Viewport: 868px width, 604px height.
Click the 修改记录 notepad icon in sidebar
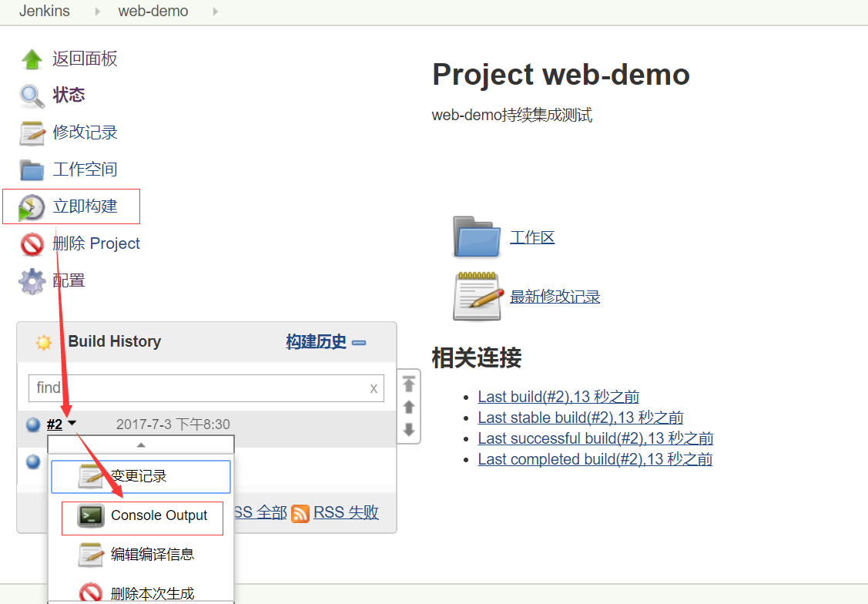[31, 131]
